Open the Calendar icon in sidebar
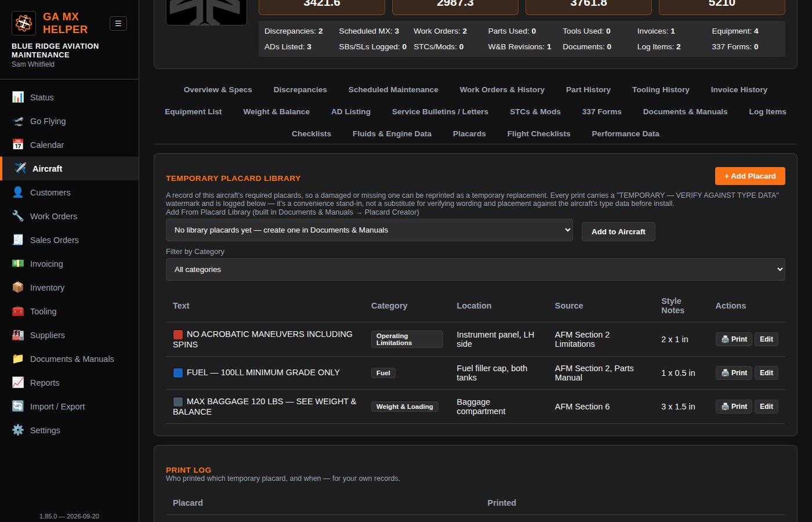 tap(18, 144)
